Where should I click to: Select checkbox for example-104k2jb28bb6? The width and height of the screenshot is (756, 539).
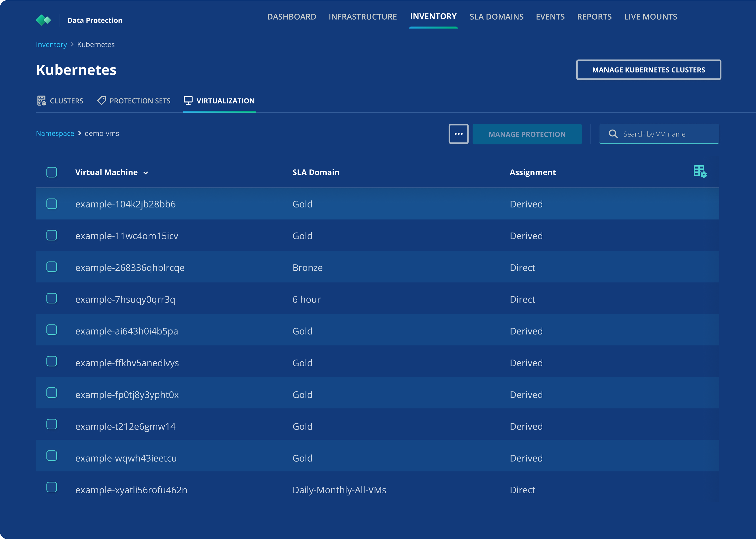[x=52, y=204]
